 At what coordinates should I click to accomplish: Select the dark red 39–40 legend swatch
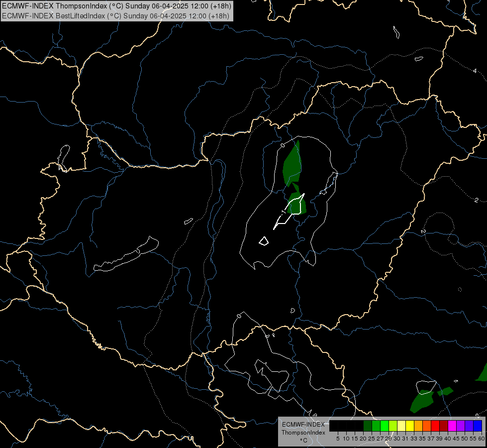click(444, 426)
